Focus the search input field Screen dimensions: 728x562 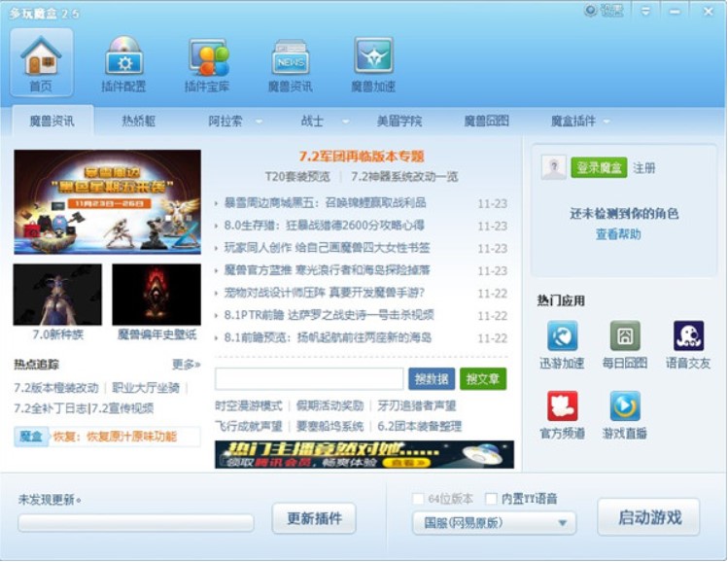[x=309, y=379]
